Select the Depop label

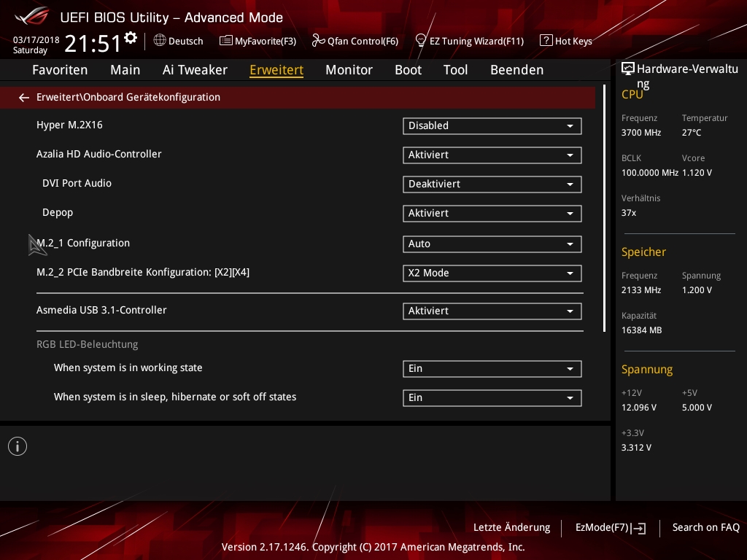(58, 212)
